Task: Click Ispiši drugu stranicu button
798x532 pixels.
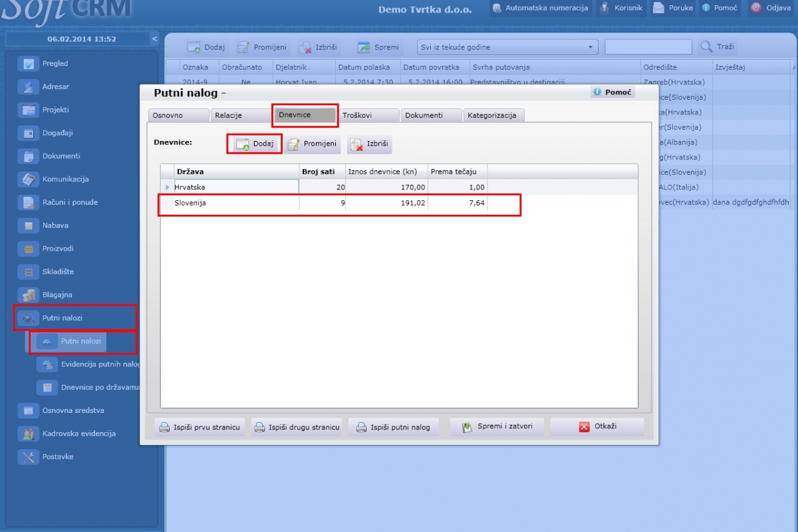Action: (x=297, y=427)
